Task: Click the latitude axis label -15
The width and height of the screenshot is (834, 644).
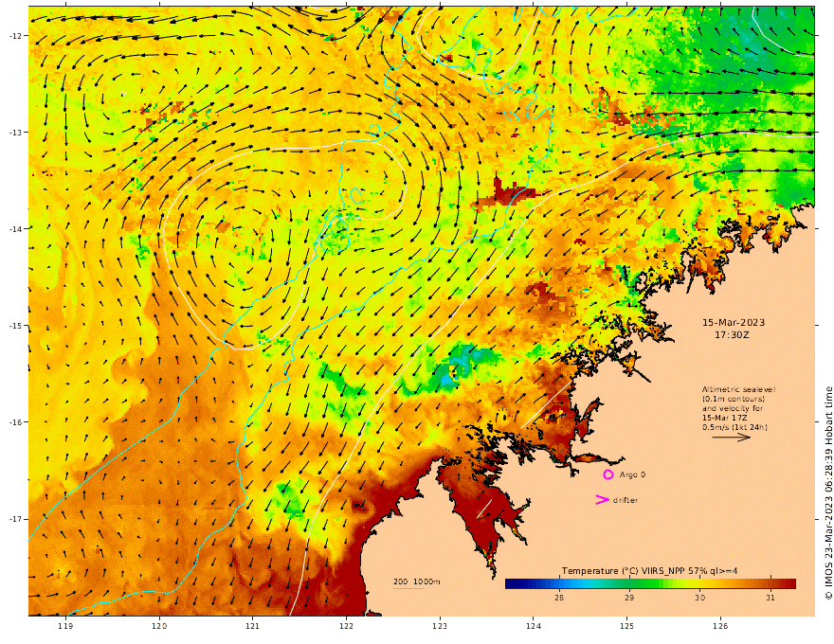Action: (x=15, y=326)
